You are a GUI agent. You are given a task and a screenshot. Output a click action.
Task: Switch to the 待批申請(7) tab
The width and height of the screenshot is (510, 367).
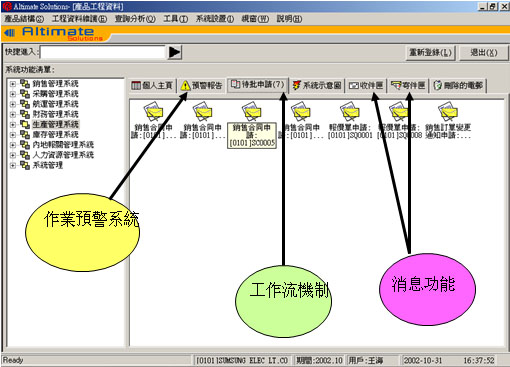click(x=258, y=85)
